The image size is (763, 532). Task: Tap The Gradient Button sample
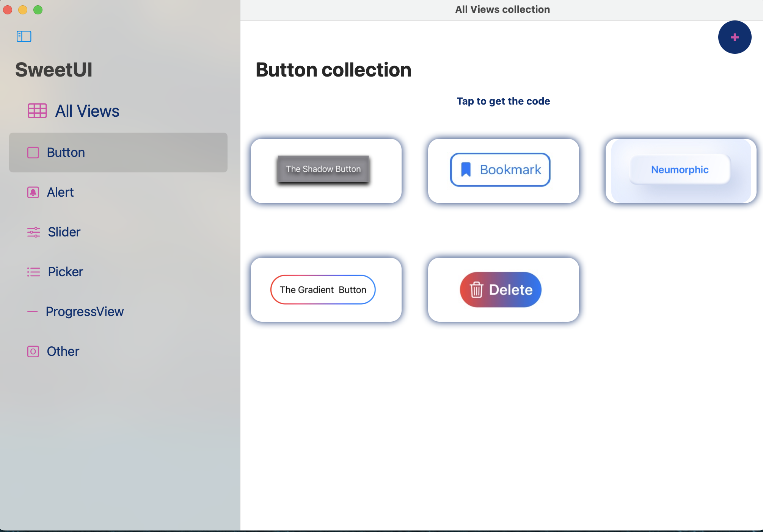(323, 289)
